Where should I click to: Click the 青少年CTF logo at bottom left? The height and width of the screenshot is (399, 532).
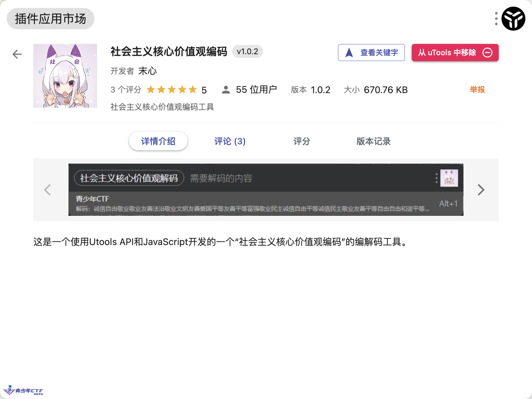point(23,390)
